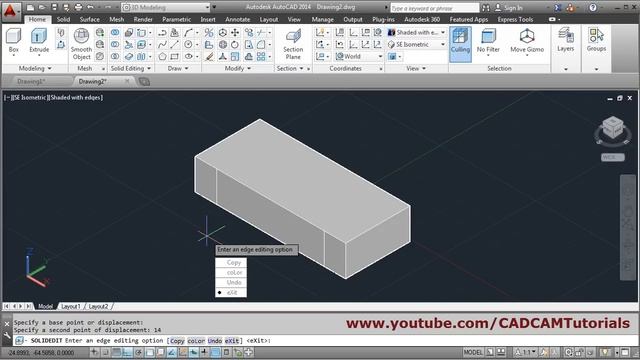Click Copy option in command line

click(x=177, y=340)
